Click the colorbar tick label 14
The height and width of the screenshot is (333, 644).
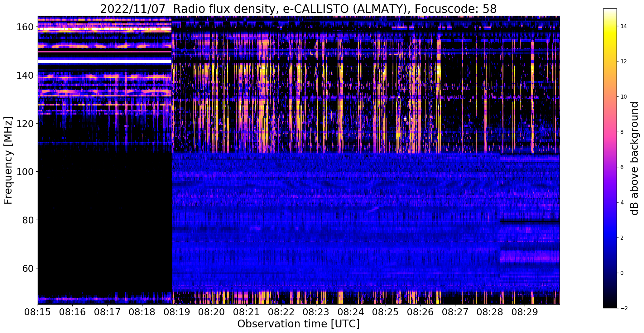click(x=624, y=26)
